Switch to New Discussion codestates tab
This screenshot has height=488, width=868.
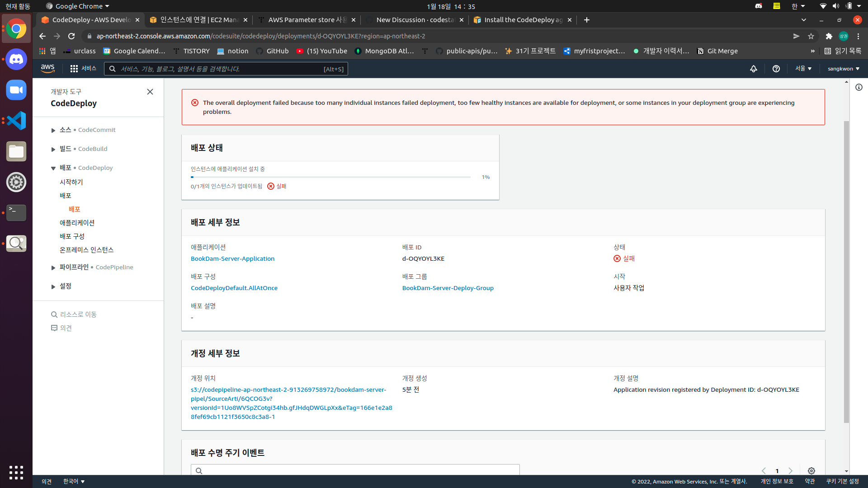(x=415, y=20)
